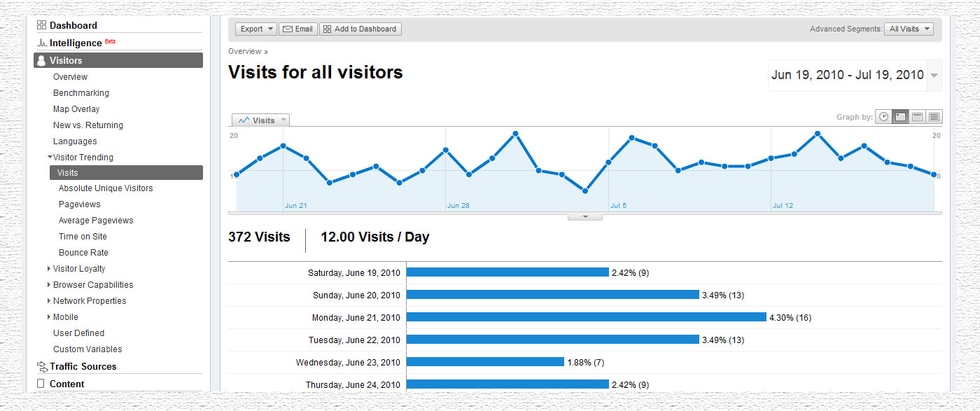The height and width of the screenshot is (411, 980).
Task: Open the All Visits segments dropdown
Action: 909,29
